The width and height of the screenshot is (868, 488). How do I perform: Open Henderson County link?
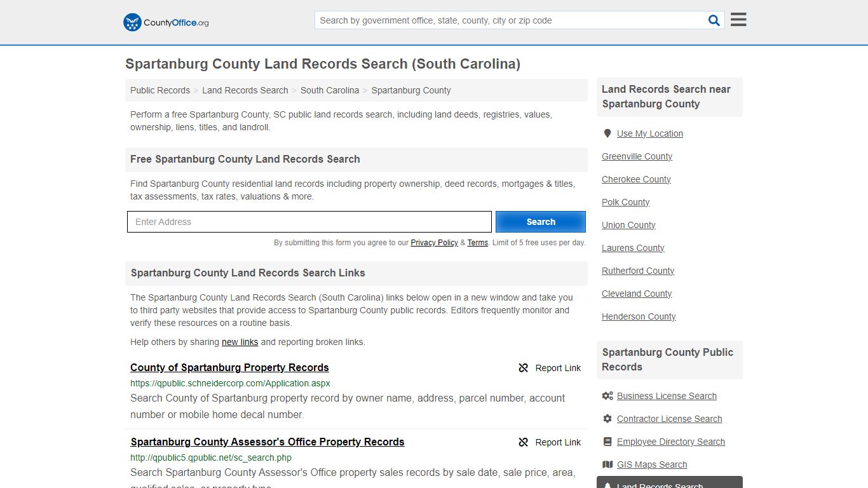tap(639, 316)
